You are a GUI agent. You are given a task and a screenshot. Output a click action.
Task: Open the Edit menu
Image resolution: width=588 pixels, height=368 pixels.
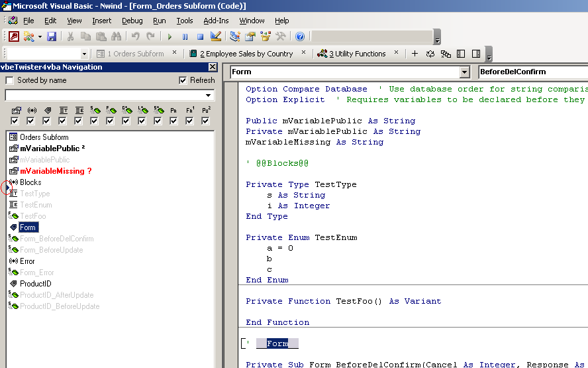pyautogui.click(x=50, y=21)
